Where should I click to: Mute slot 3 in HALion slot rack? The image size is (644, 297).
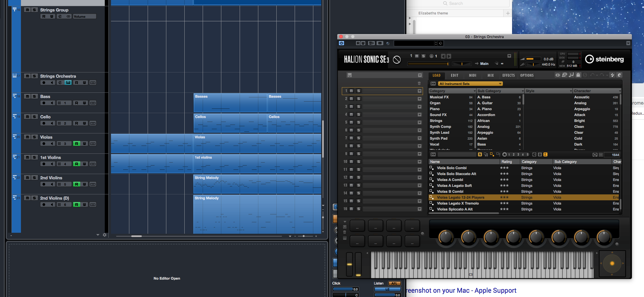pos(351,107)
